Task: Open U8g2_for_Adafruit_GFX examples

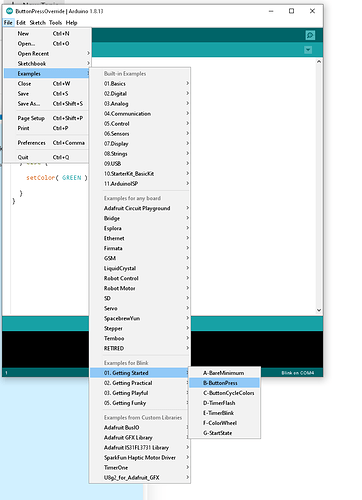Action: (x=140, y=478)
